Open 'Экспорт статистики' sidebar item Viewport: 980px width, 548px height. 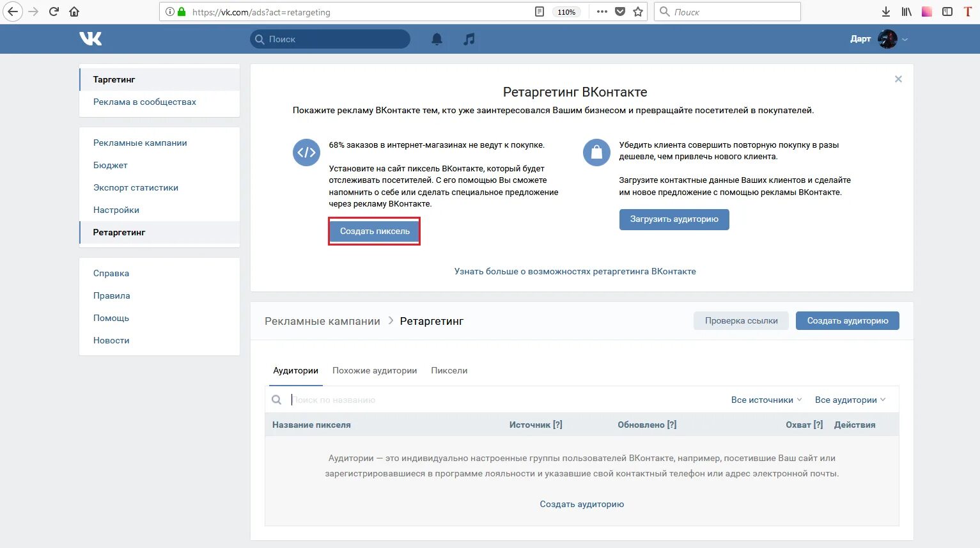pyautogui.click(x=159, y=187)
